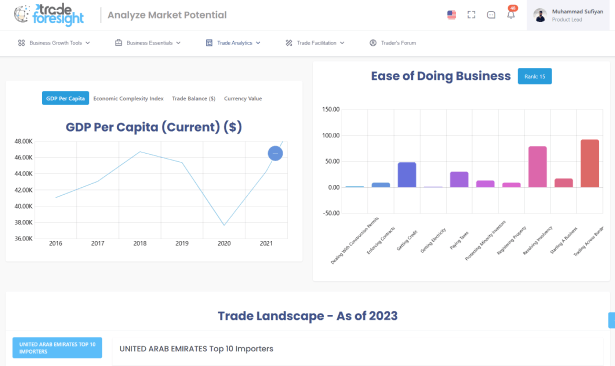The width and height of the screenshot is (615, 366).
Task: Click the Trade Landscape - As of 2023 heading
Action: pyautogui.click(x=308, y=316)
